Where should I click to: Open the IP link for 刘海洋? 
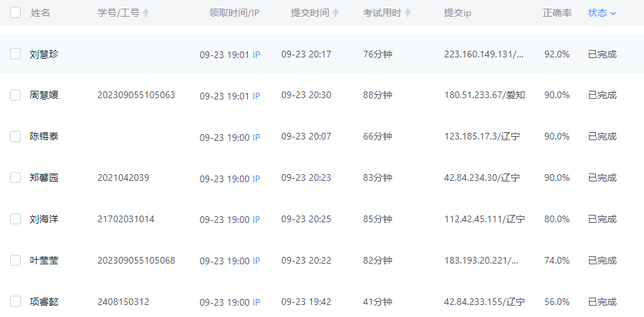pos(256,220)
